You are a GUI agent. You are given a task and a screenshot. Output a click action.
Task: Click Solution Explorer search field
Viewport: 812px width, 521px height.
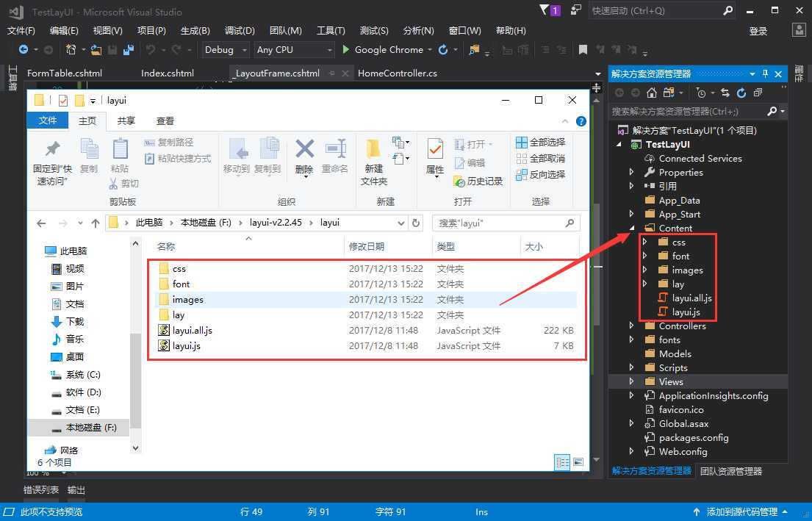[699, 112]
